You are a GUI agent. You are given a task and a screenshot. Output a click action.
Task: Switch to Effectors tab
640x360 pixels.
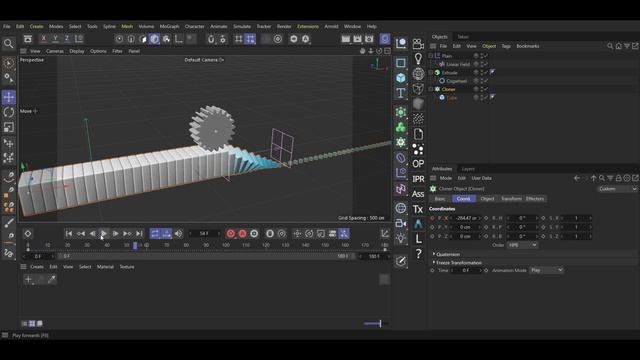[535, 198]
